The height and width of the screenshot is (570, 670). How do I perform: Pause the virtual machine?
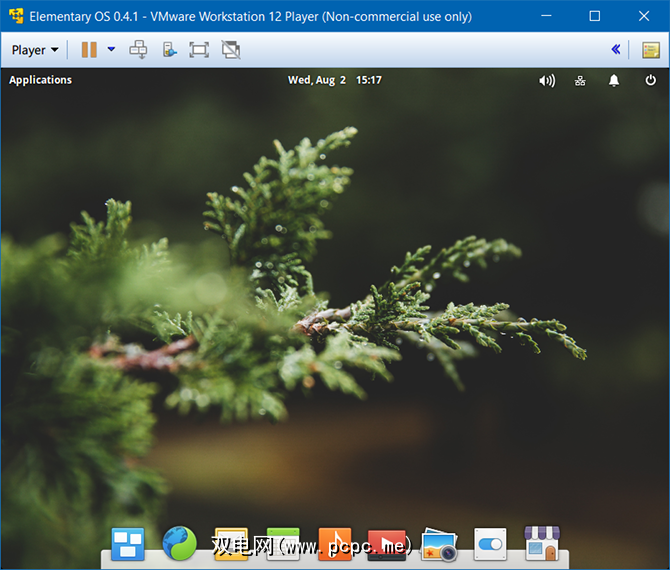[x=89, y=50]
